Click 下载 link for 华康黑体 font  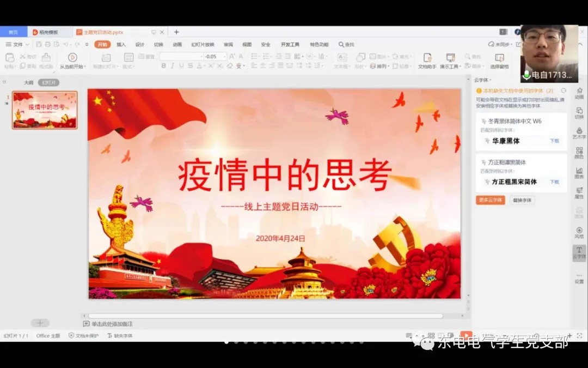pyautogui.click(x=554, y=141)
